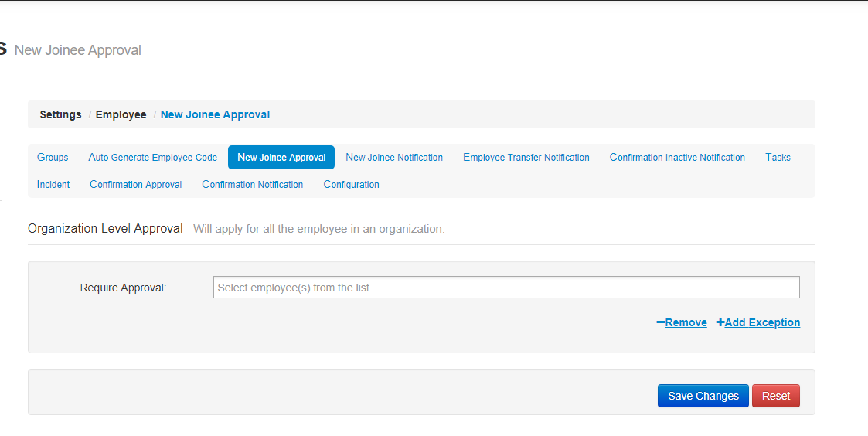Switch to Confirmation Inactive Notification tab

(x=677, y=158)
